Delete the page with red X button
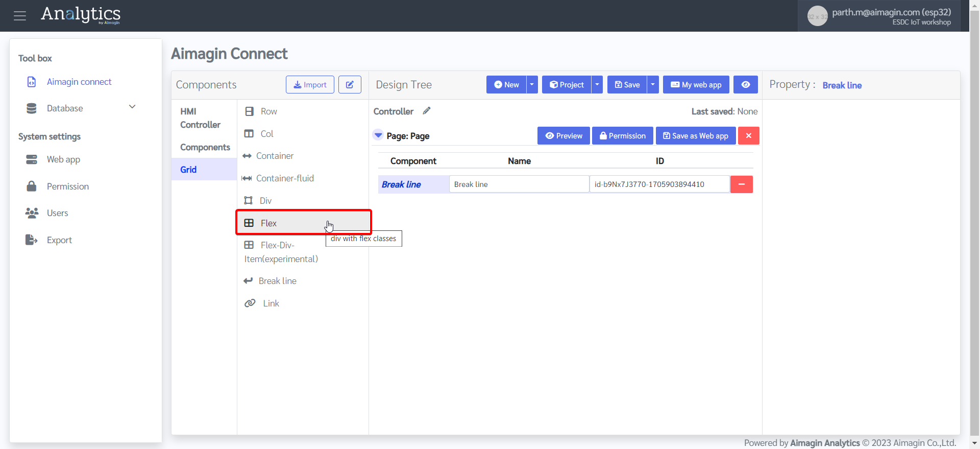The width and height of the screenshot is (980, 449). 749,136
